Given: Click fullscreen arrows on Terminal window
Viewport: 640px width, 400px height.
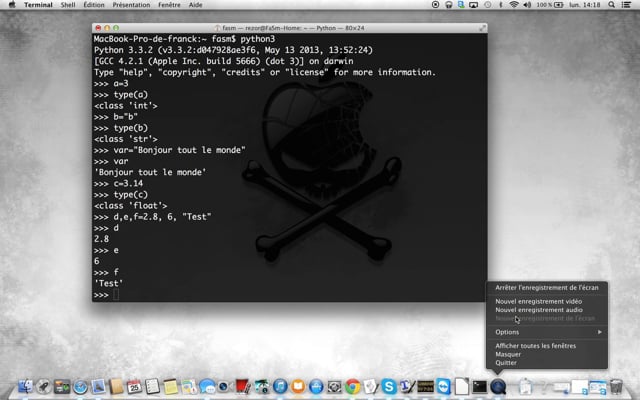Looking at the screenshot, I should 482,28.
